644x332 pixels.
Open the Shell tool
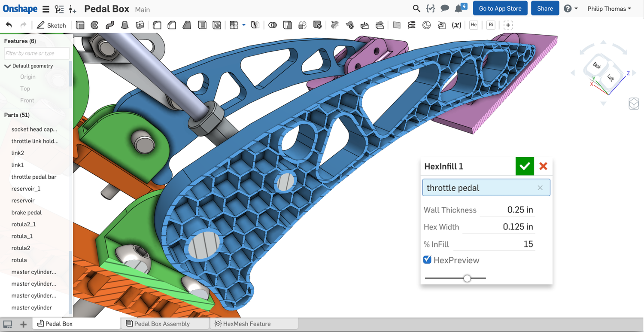tap(202, 25)
